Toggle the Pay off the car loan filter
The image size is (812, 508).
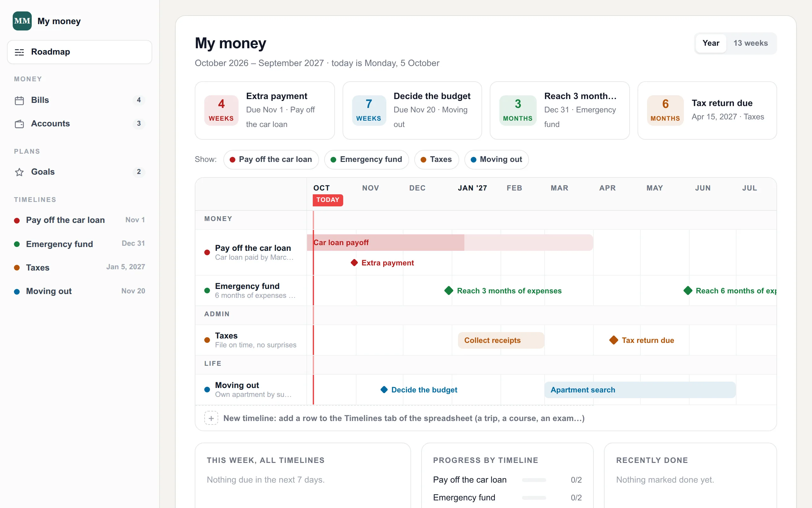(x=271, y=160)
